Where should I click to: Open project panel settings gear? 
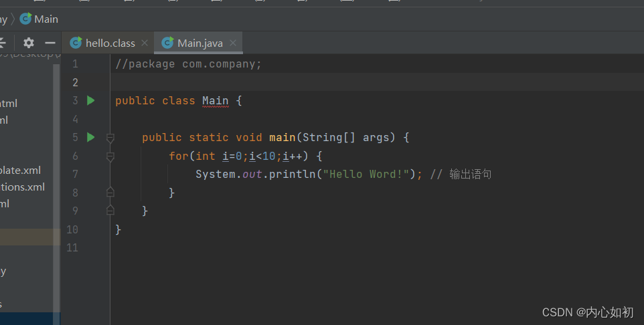point(29,43)
